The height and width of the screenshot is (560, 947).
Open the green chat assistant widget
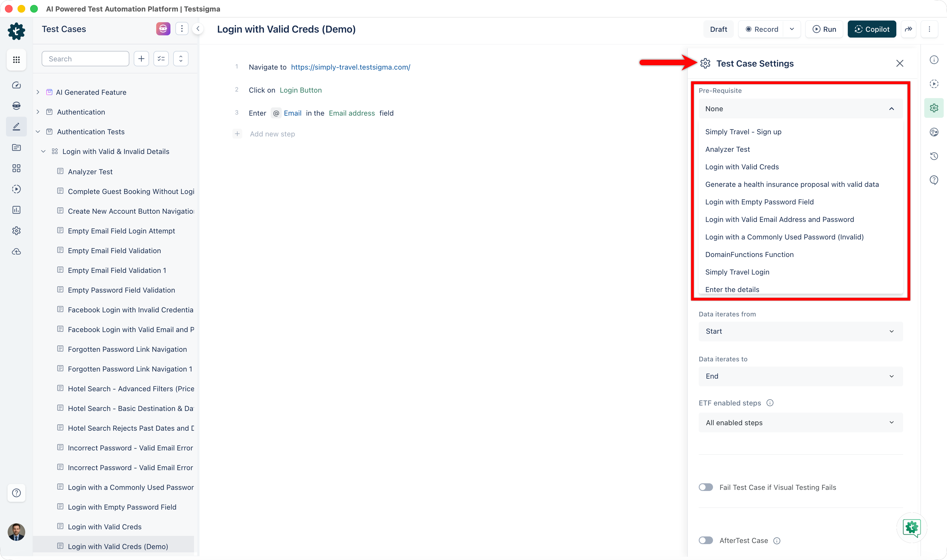click(912, 528)
